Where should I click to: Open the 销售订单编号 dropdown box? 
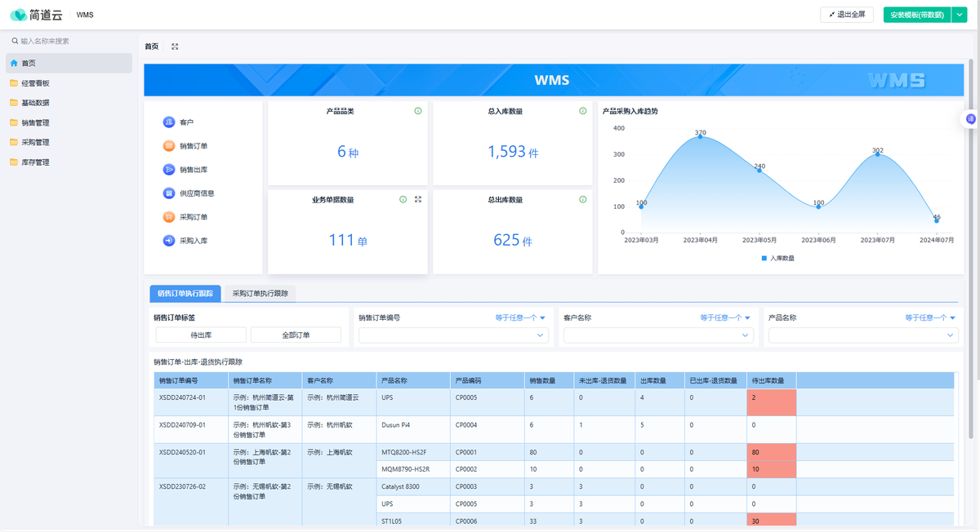[452, 335]
